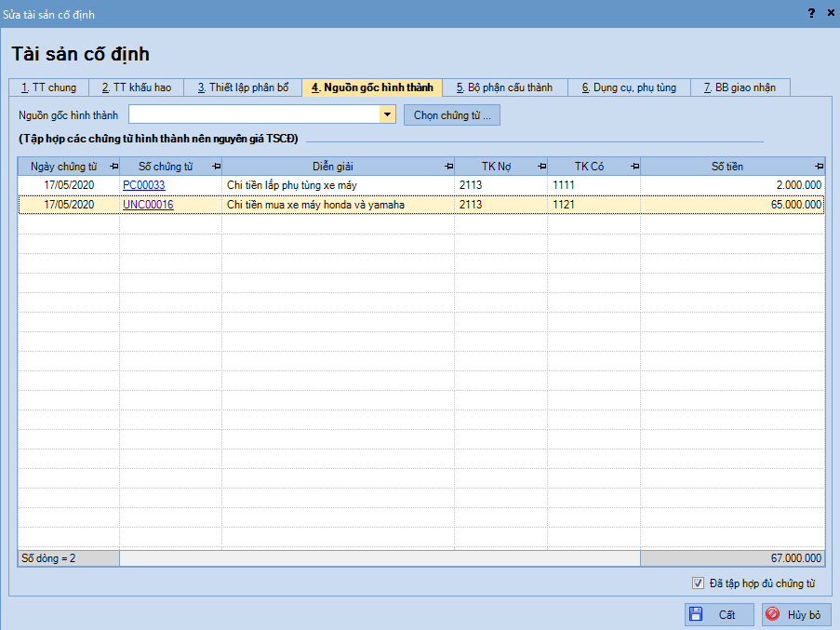The height and width of the screenshot is (630, 840).
Task: Cancel with the Hủy bỏ button
Action: coord(796,614)
